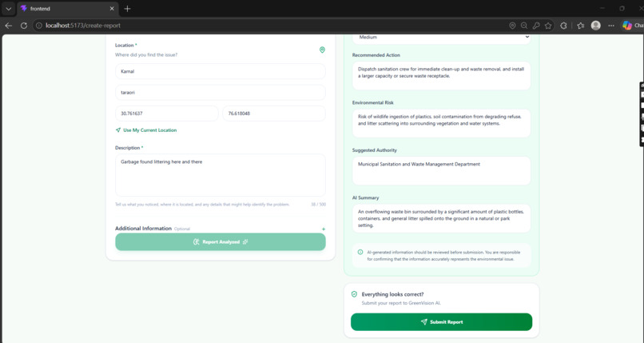Edit the Description text area
The height and width of the screenshot is (343, 644).
[221, 175]
